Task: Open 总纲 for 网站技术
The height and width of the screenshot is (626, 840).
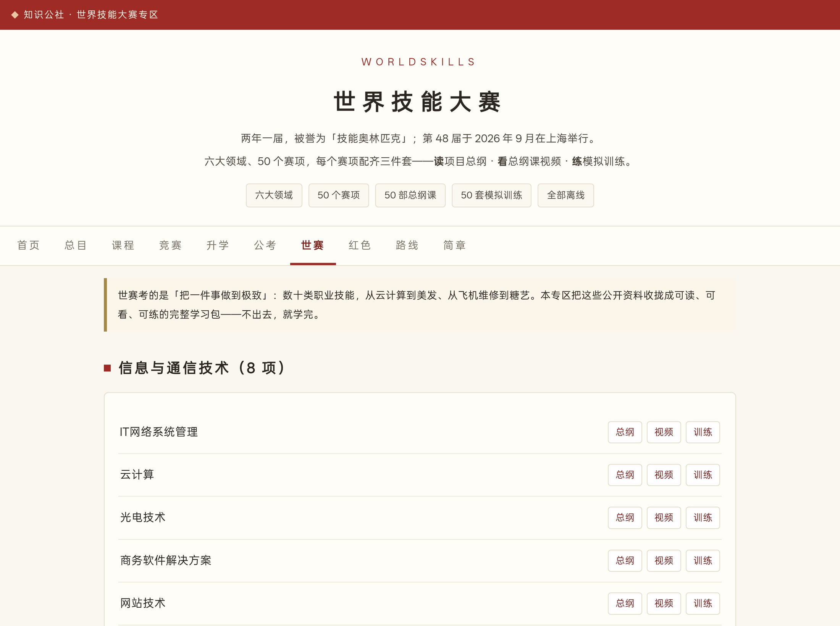Action: point(625,603)
